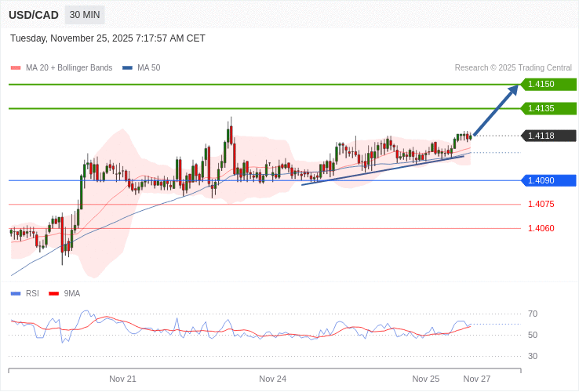Screen dimensions: 579x392
Task: Click the 9MA red legend swatch
Action: click(54, 294)
